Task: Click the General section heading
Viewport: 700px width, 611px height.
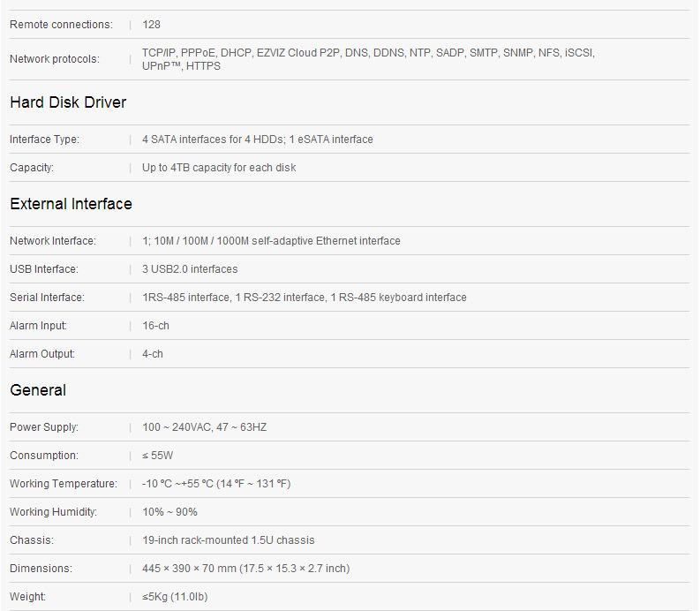Action: click(x=38, y=390)
